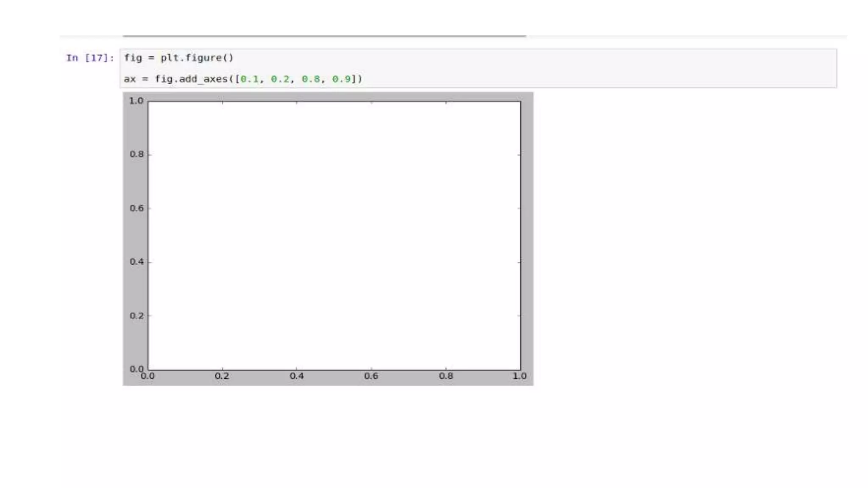Click the 0.9 value in add_axes list
The image size is (868, 488).
tap(342, 79)
